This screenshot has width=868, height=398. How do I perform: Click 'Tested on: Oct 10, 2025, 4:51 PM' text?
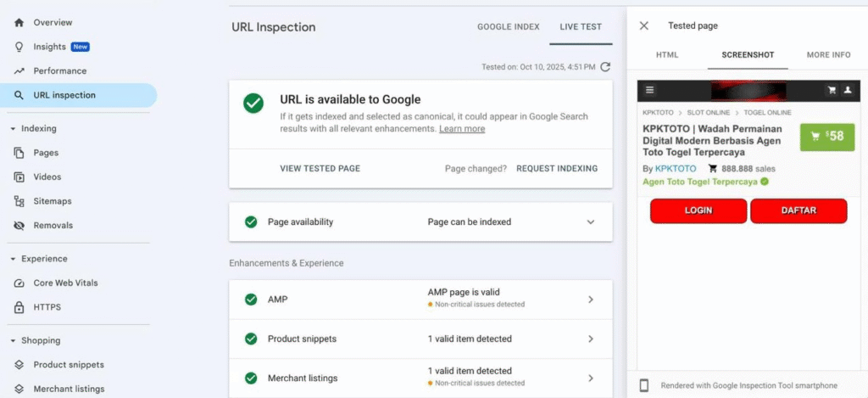click(x=538, y=67)
